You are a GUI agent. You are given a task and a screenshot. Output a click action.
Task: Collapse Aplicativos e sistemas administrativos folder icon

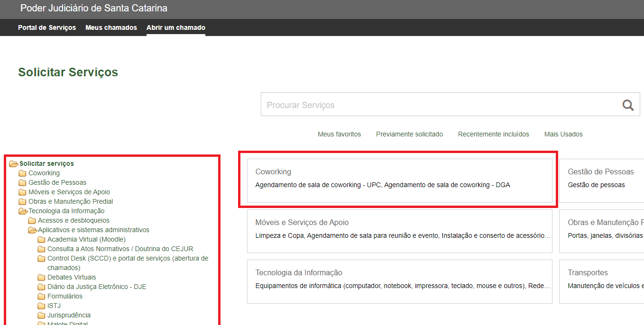32,230
